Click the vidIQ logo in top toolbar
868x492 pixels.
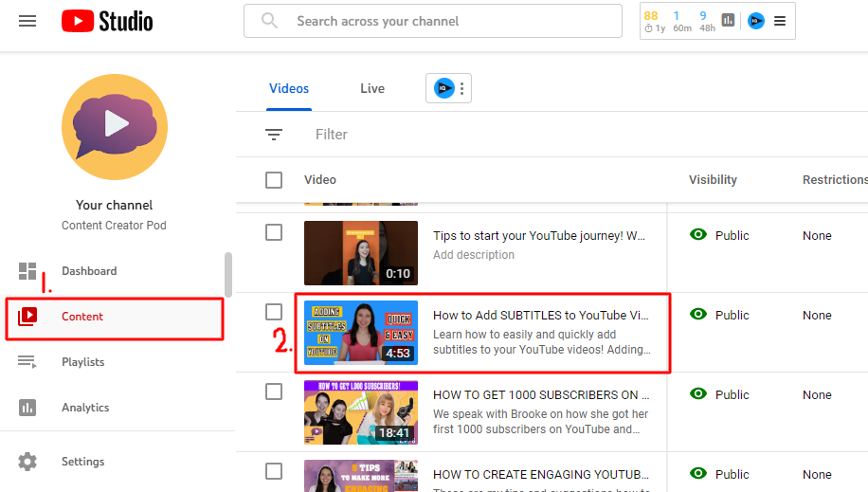[x=755, y=21]
